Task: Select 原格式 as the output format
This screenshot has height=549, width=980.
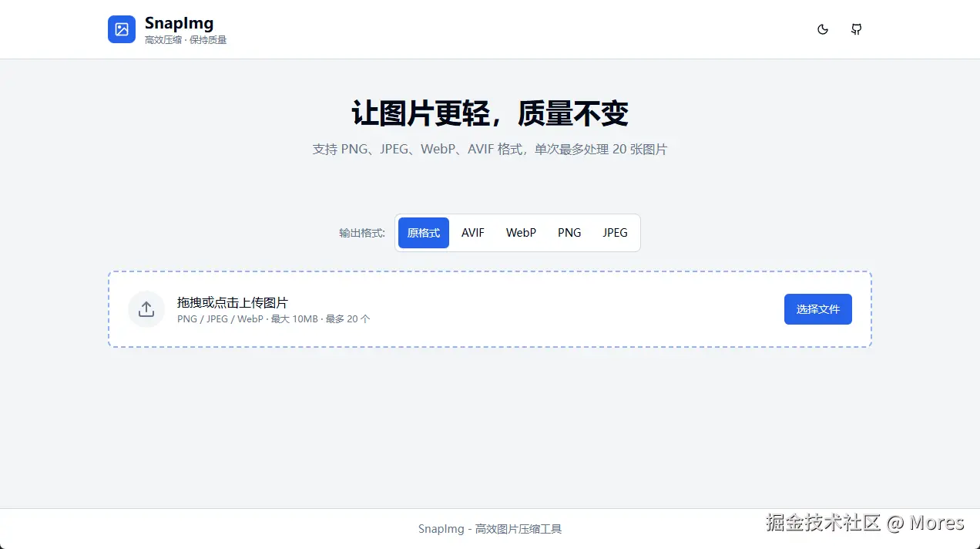Action: (x=423, y=232)
